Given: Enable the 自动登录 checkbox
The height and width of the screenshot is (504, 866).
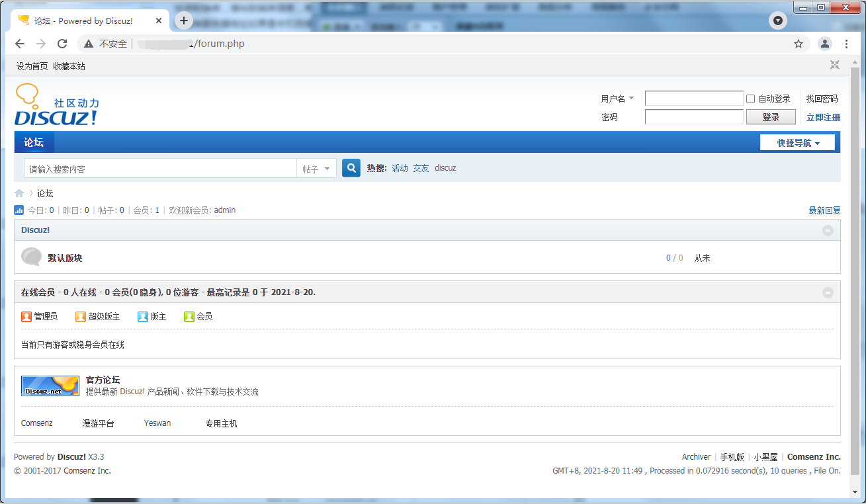Looking at the screenshot, I should 750,99.
